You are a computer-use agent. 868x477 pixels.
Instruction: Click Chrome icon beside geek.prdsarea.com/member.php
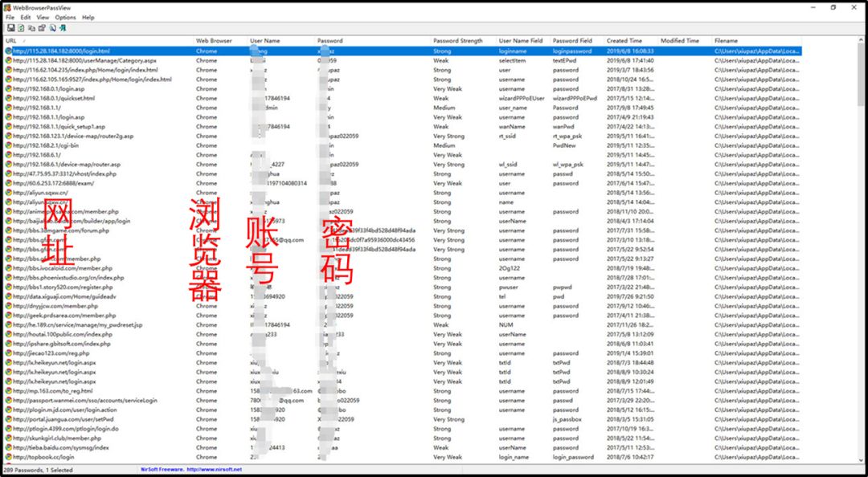click(8, 316)
